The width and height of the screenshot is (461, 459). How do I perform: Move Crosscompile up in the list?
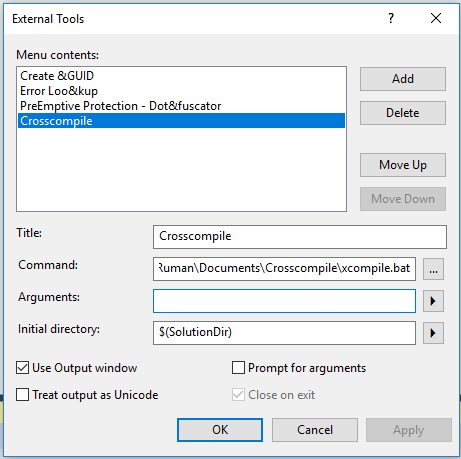403,165
